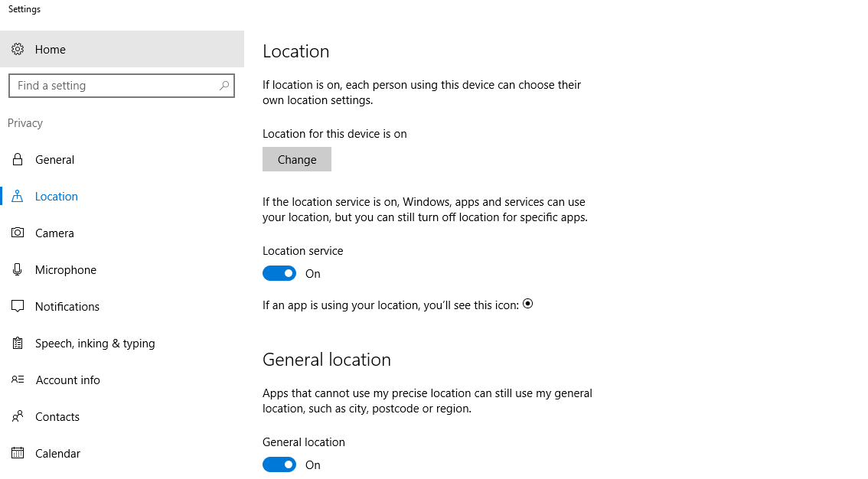Click the Notifications speech bubble icon
868x479 pixels.
[x=18, y=306]
